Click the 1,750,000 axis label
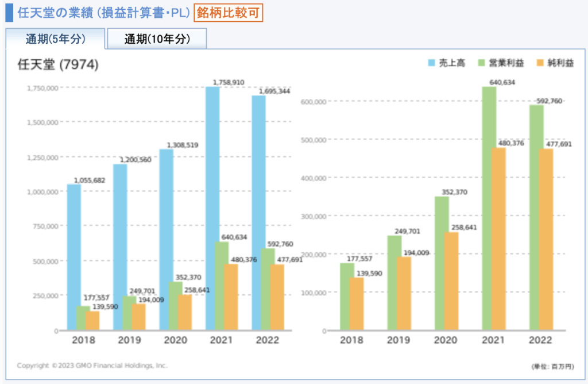 (x=42, y=88)
